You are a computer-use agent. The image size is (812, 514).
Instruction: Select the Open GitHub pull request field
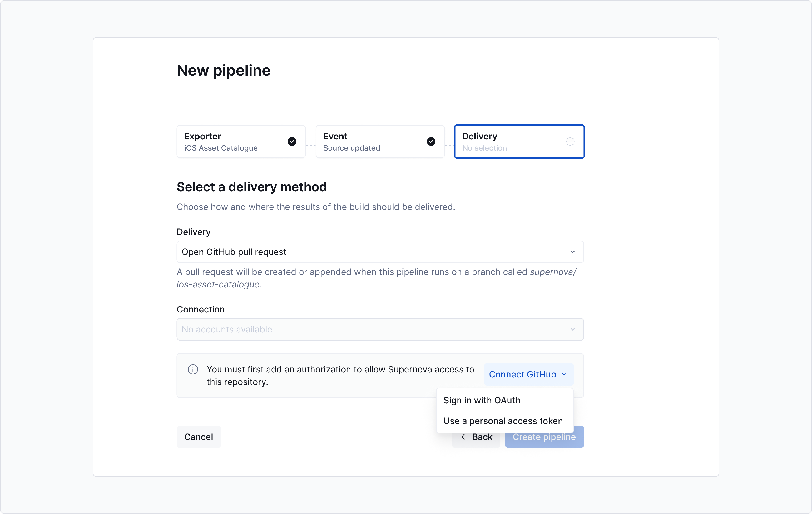(380, 252)
